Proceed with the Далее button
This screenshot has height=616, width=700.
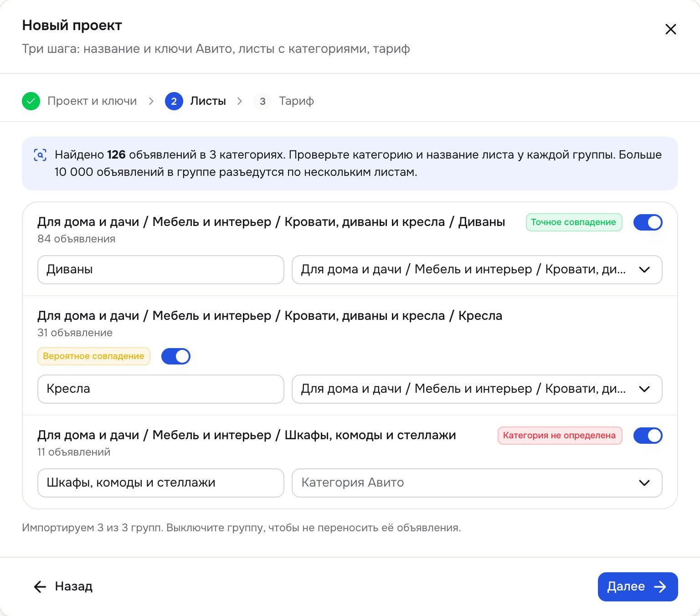[638, 587]
